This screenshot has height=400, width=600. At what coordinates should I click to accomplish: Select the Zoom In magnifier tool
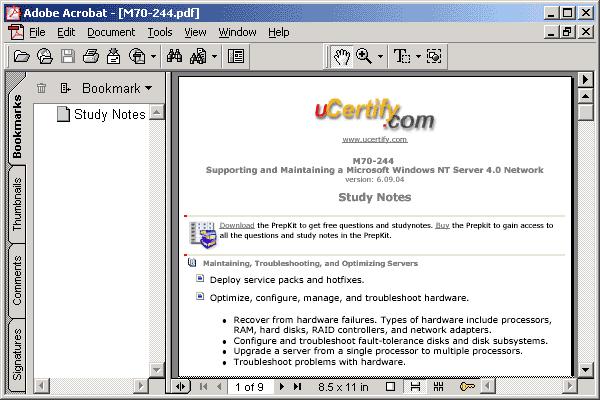364,57
